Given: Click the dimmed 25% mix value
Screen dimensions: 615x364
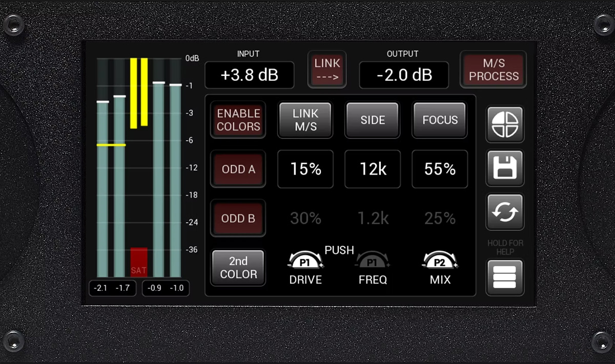Looking at the screenshot, I should click(440, 219).
